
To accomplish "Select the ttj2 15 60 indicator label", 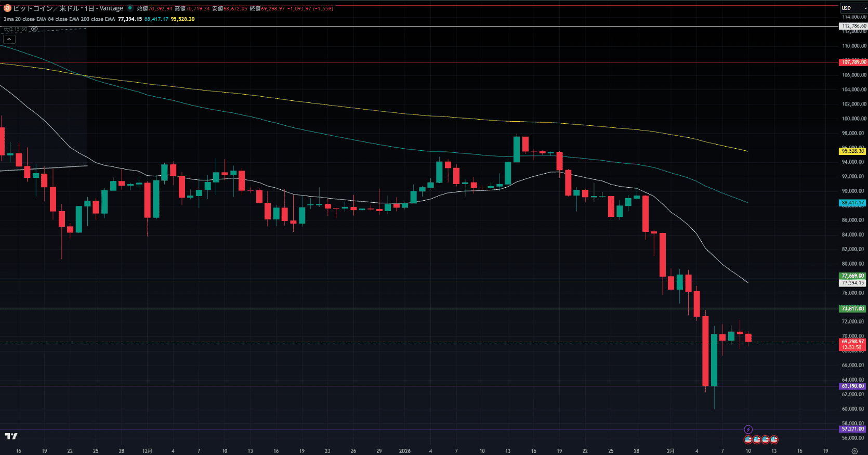I will [x=16, y=29].
